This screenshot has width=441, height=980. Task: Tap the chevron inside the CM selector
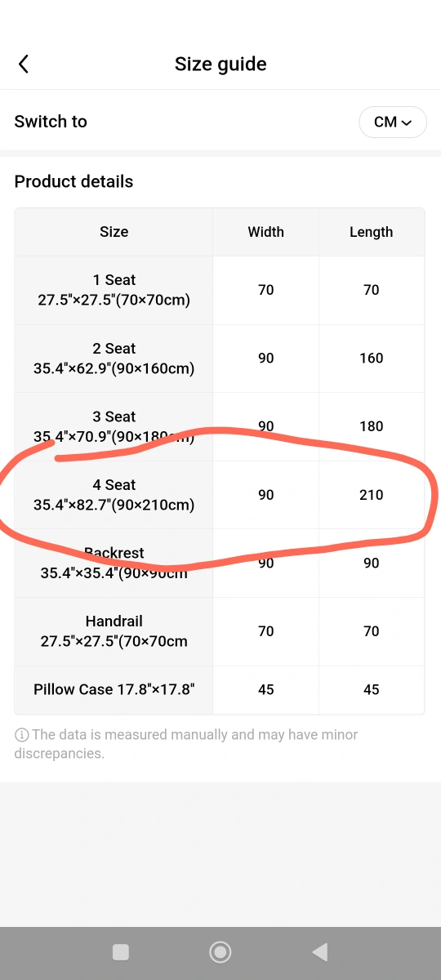pyautogui.click(x=407, y=122)
